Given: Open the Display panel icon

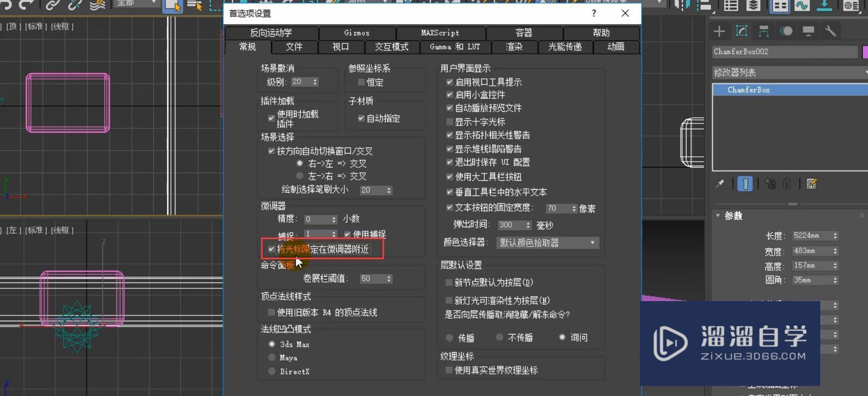Looking at the screenshot, I should (x=809, y=31).
